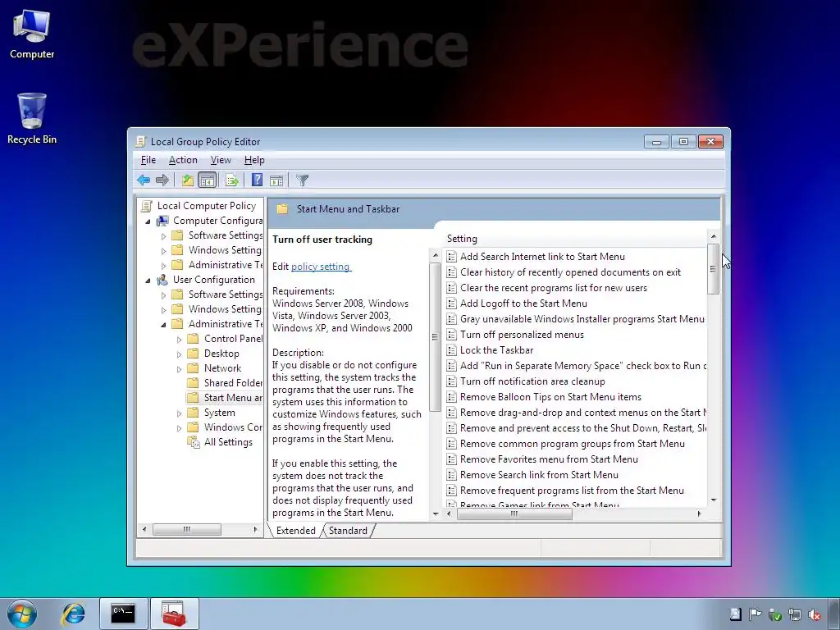The height and width of the screenshot is (630, 840).
Task: Expand Windows Components tree folder
Action: (x=180, y=428)
